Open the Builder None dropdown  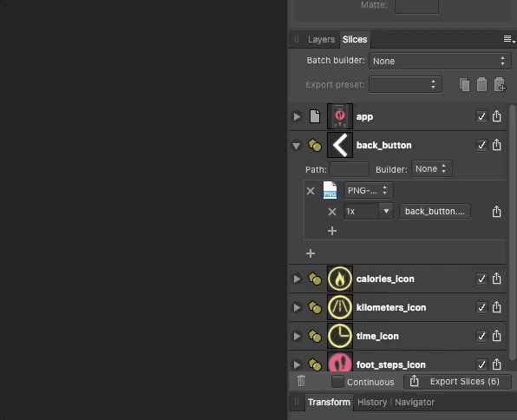pyautogui.click(x=432, y=169)
